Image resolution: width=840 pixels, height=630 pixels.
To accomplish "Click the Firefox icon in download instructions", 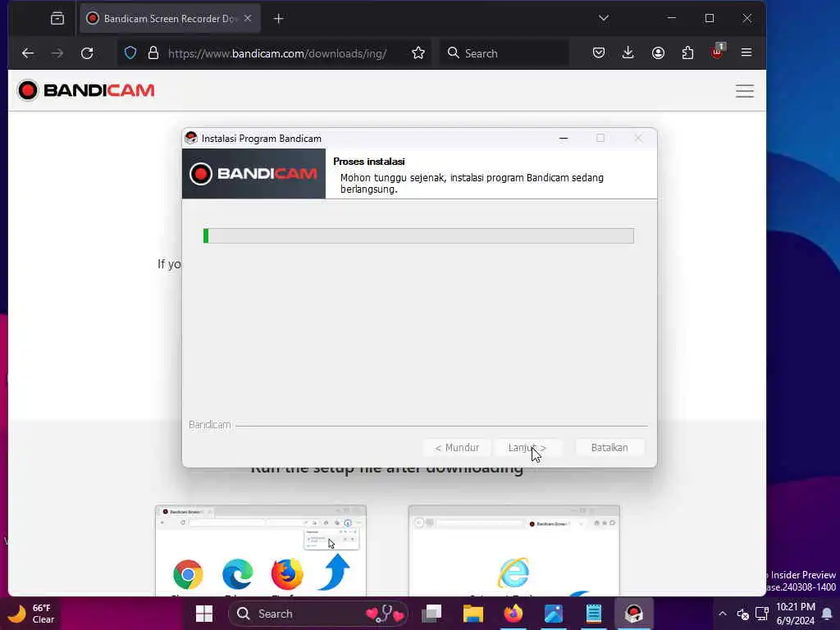I will pyautogui.click(x=286, y=573).
